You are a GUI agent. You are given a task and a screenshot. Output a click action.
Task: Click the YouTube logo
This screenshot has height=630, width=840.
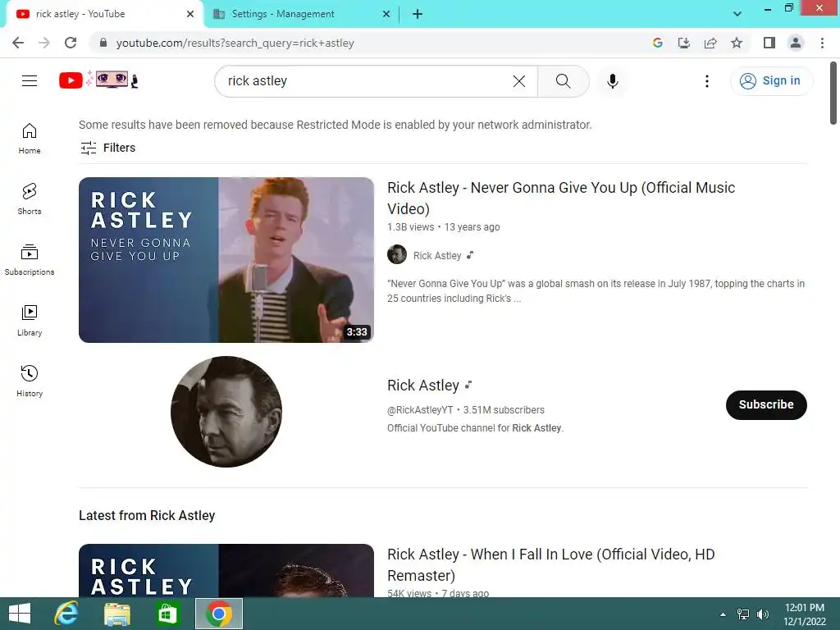click(98, 80)
